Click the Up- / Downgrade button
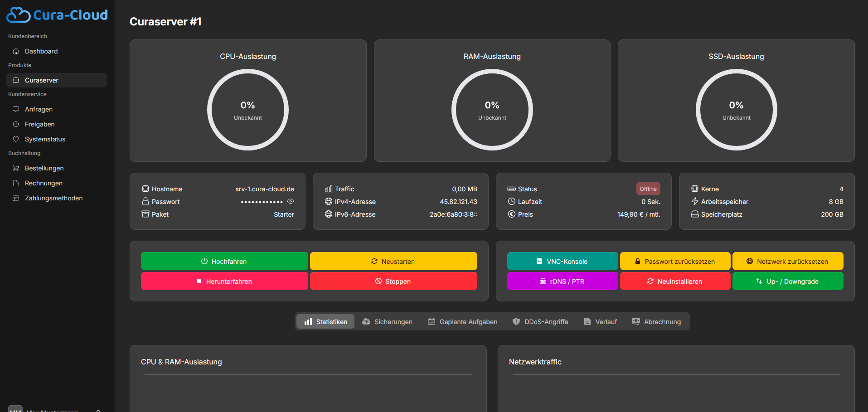This screenshot has width=868, height=412. click(x=787, y=281)
